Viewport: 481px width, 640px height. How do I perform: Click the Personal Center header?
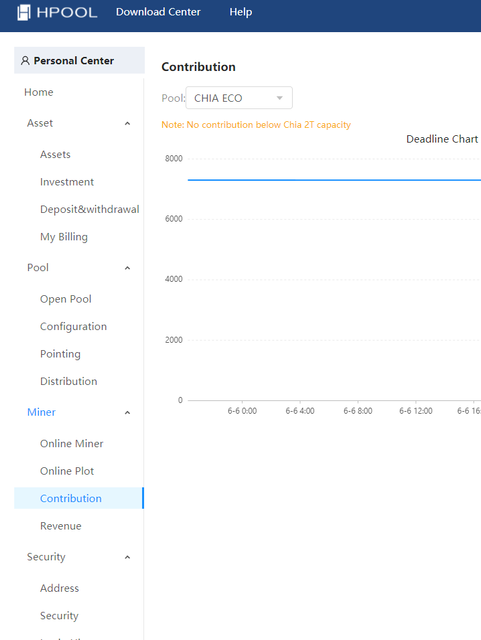(79, 60)
